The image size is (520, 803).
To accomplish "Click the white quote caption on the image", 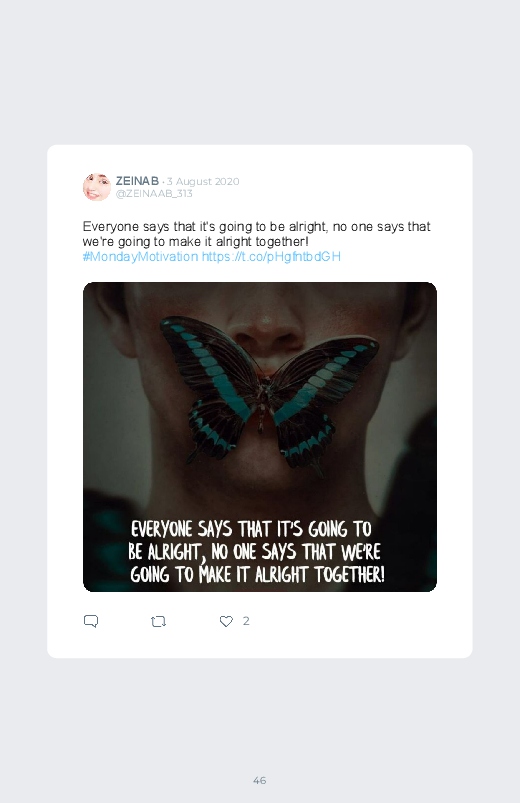I will (x=257, y=552).
